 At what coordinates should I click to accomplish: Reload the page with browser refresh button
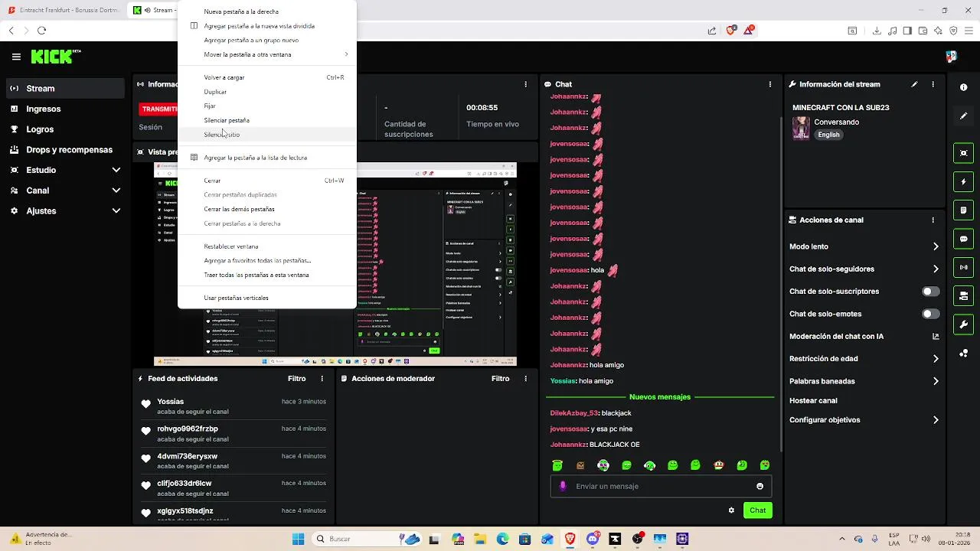tap(41, 31)
